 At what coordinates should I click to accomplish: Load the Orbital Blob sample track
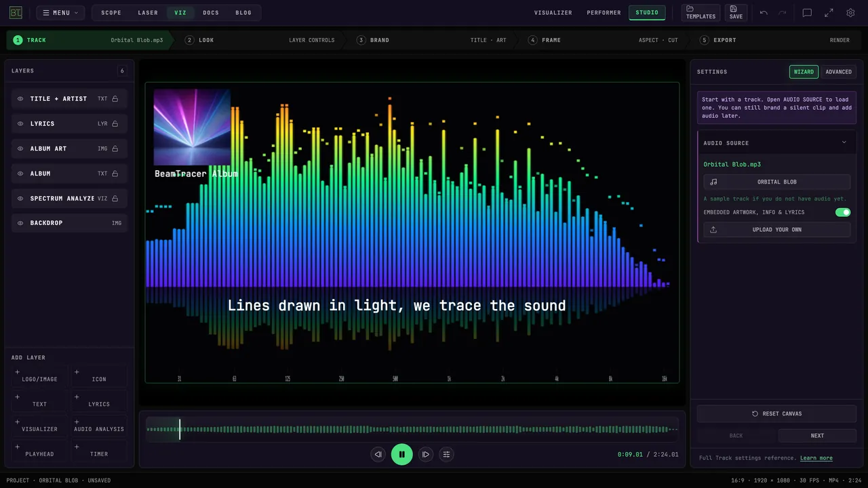[x=776, y=182]
